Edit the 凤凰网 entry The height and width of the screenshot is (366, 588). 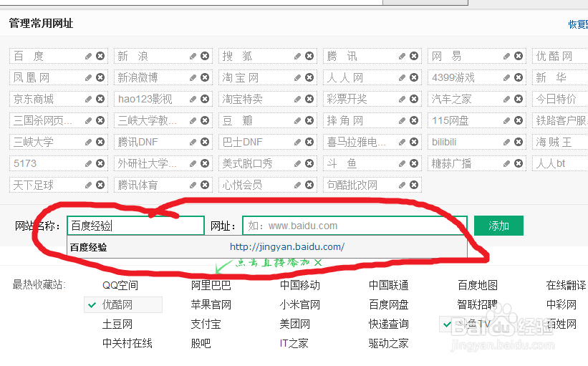[x=89, y=77]
